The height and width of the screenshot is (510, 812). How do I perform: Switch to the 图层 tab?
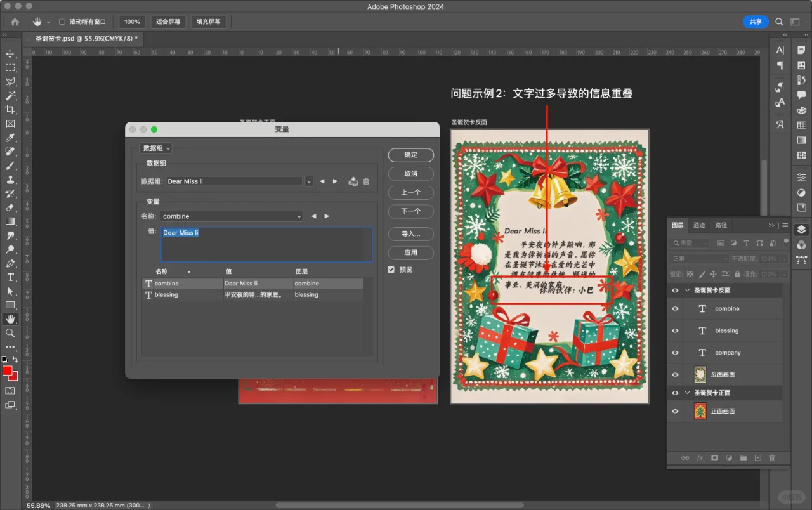pos(678,225)
